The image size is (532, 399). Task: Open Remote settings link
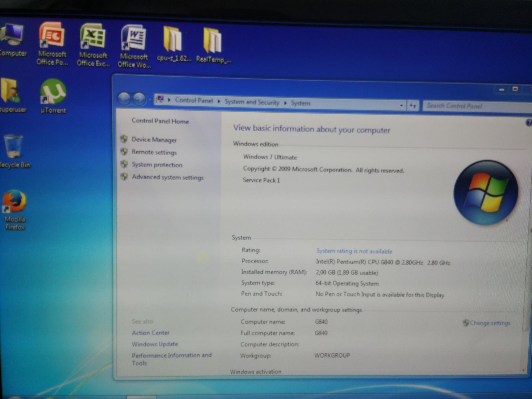[154, 152]
